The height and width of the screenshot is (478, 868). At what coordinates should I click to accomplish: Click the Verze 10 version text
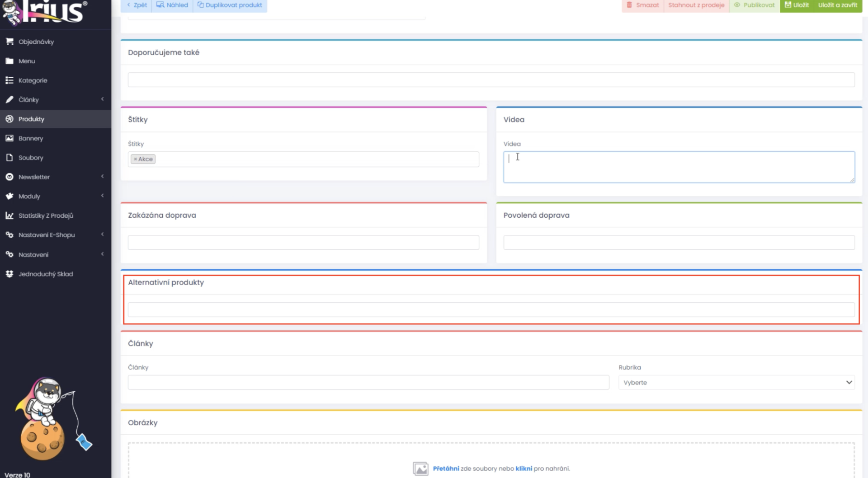pos(17,474)
